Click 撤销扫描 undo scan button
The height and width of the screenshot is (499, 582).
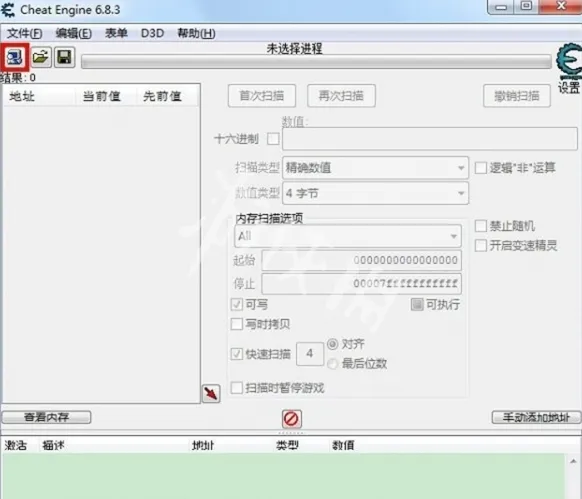click(517, 96)
